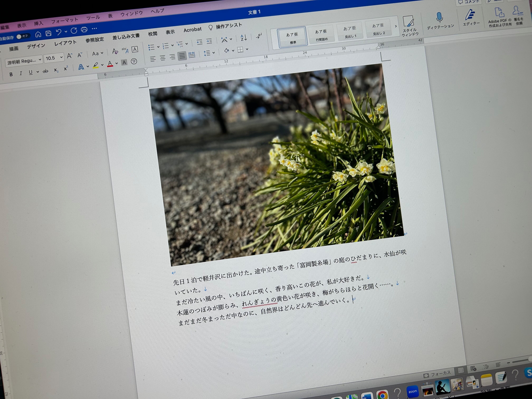Apply sort A-Z icon

pyautogui.click(x=243, y=38)
